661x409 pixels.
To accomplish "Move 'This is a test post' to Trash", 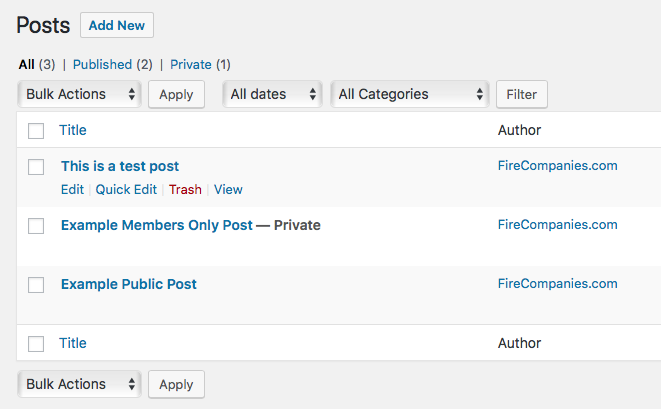I will 185,189.
